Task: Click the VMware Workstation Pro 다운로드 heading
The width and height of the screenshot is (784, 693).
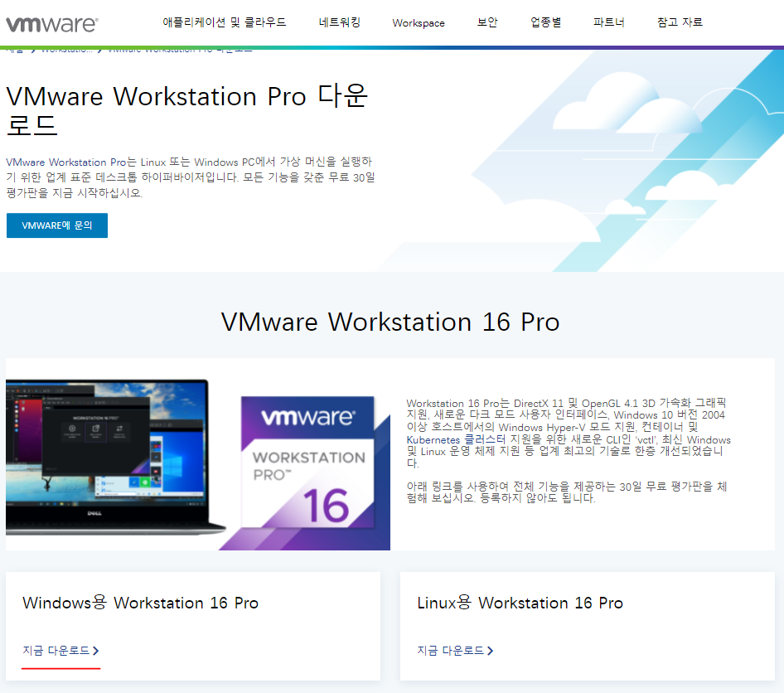Action: 187,110
